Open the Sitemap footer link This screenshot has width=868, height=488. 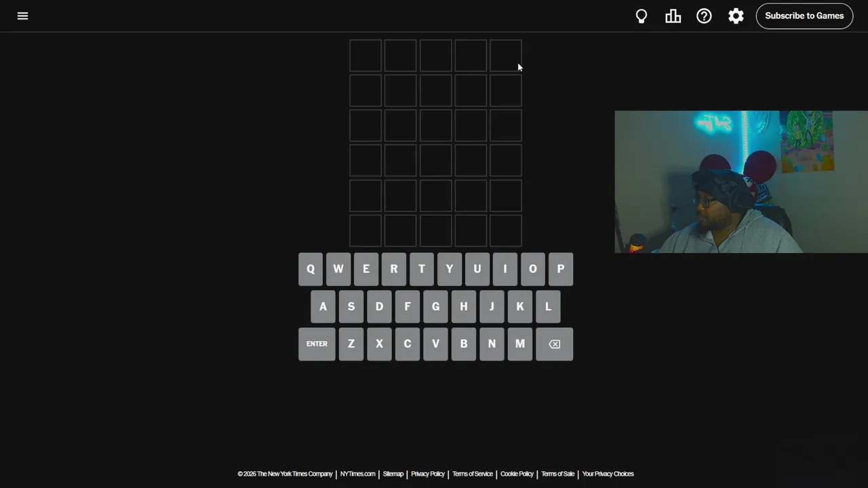pyautogui.click(x=393, y=474)
